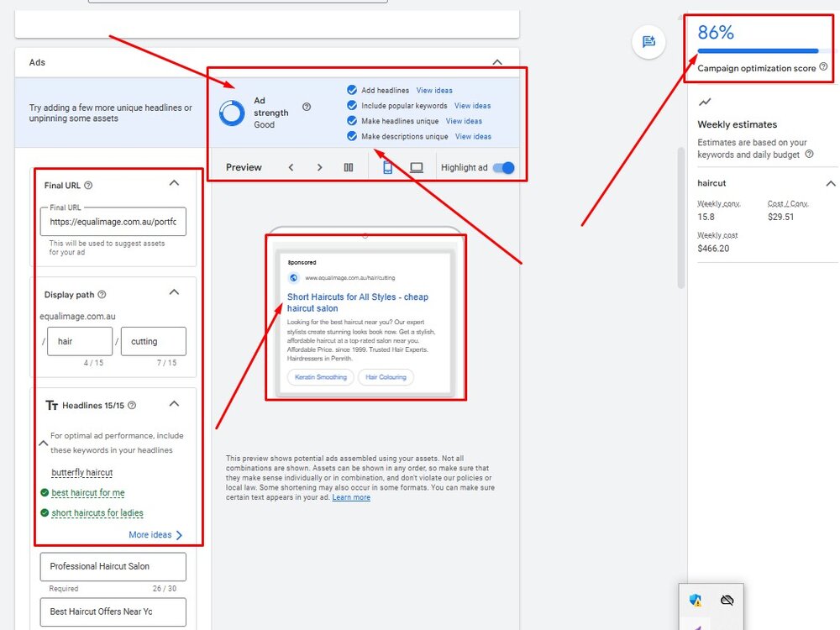Click More ideas link

coord(155,534)
